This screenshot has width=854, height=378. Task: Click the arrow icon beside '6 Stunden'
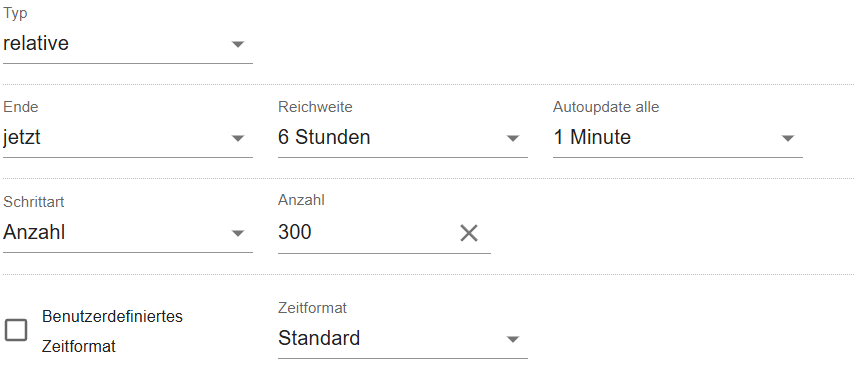click(x=513, y=138)
